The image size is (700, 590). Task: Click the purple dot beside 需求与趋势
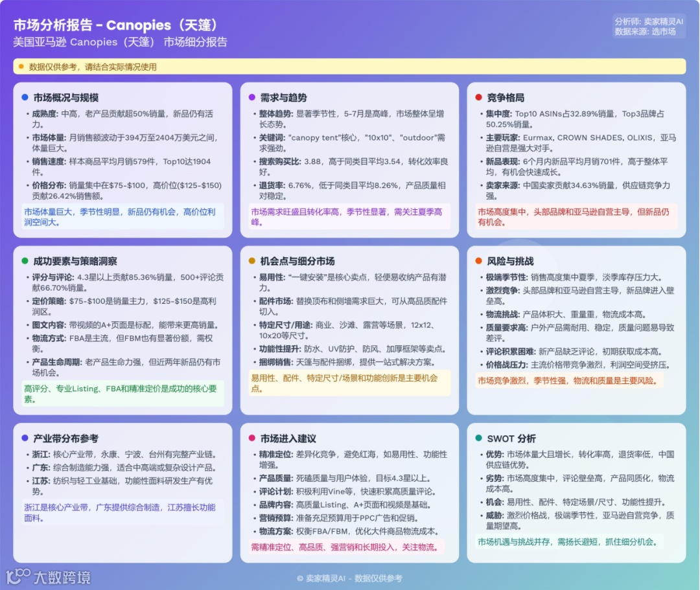coord(251,97)
